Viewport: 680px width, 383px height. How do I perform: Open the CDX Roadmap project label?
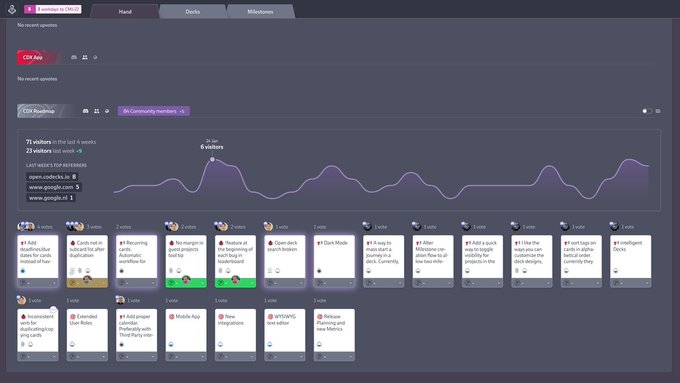click(x=46, y=111)
